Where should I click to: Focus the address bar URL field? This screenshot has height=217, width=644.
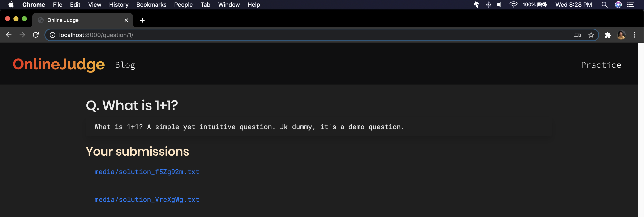click(x=300, y=35)
